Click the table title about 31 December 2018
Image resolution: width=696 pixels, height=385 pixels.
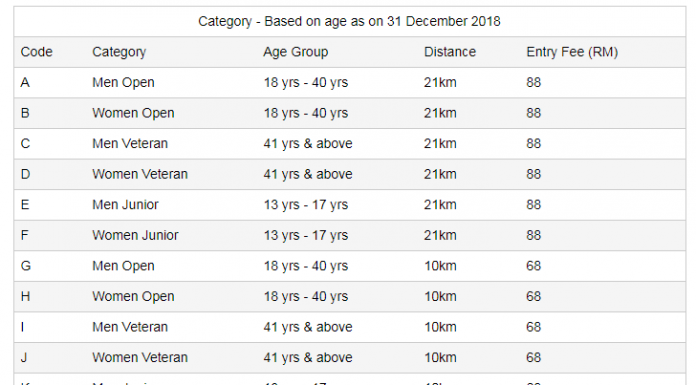pyautogui.click(x=349, y=22)
